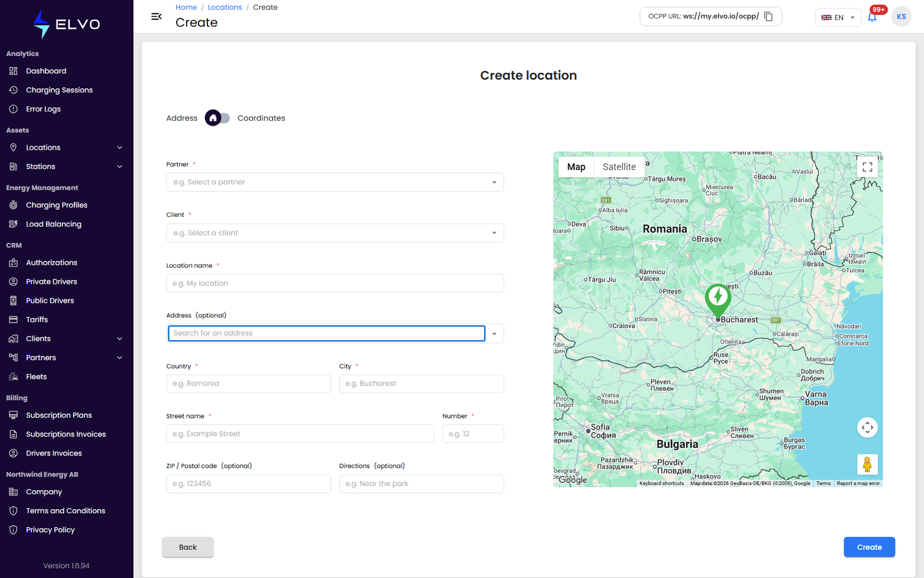Click the City input field
The width and height of the screenshot is (924, 578).
point(422,384)
